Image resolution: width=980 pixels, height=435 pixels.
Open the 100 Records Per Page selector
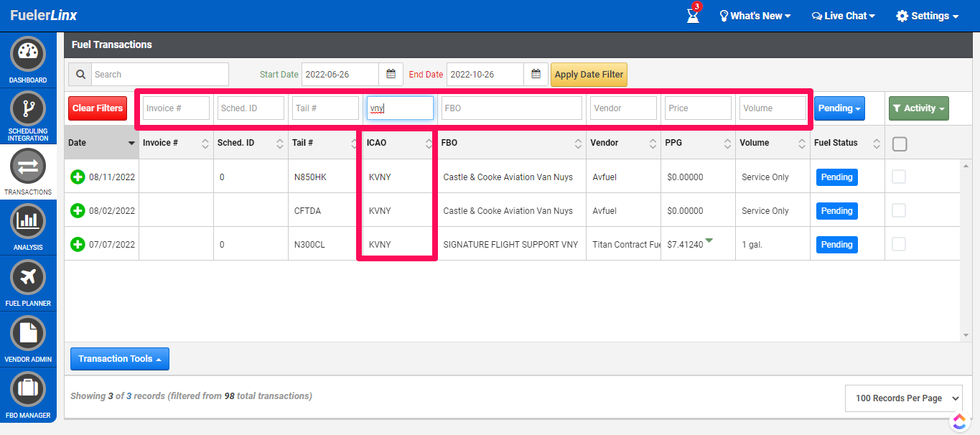pyautogui.click(x=904, y=398)
